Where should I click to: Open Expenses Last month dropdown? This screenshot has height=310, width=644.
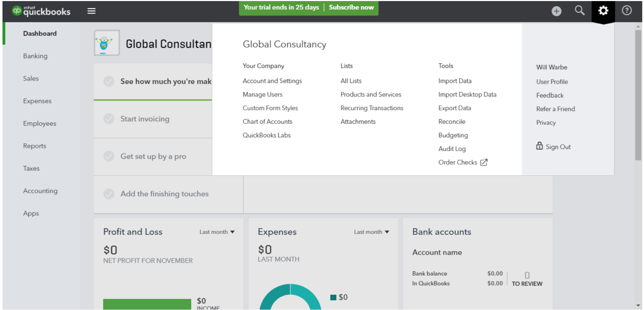pyautogui.click(x=372, y=232)
